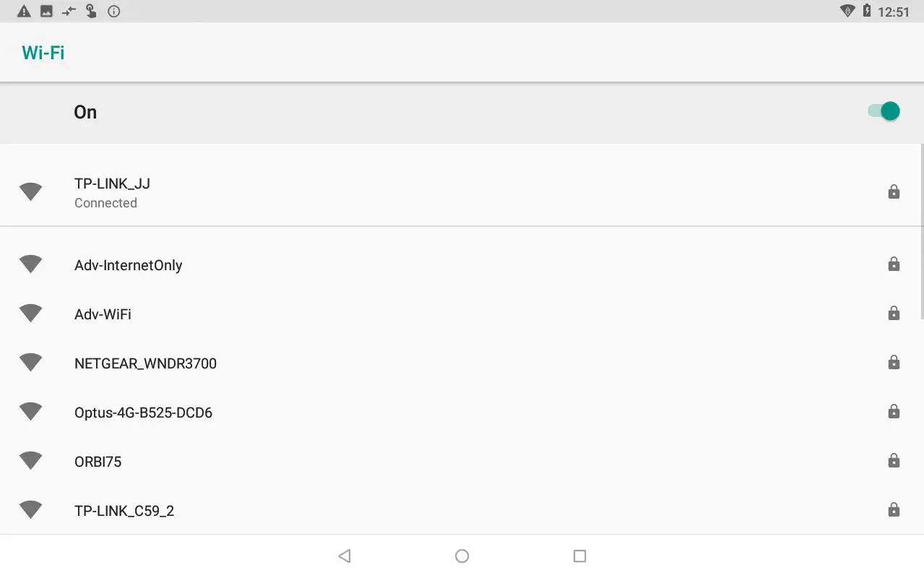Tap the lock icon next to ORBI75
Viewport: 924px width, 578px height.
(894, 460)
